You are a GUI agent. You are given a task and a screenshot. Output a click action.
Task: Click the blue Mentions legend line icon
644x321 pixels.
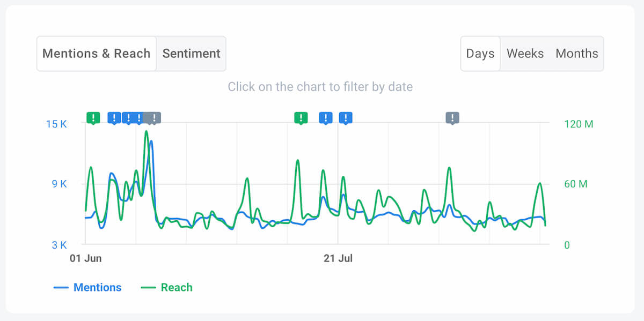(x=61, y=288)
